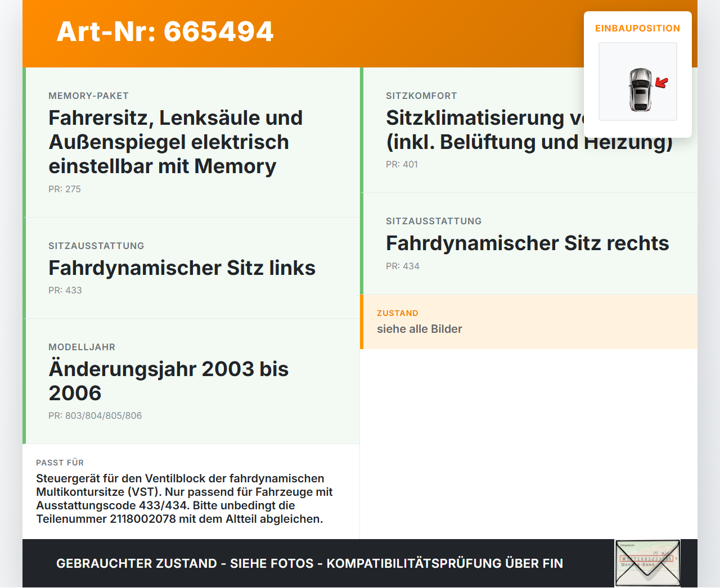720x588 pixels.
Task: Click the EINBAUPOSITION label
Action: [x=638, y=28]
